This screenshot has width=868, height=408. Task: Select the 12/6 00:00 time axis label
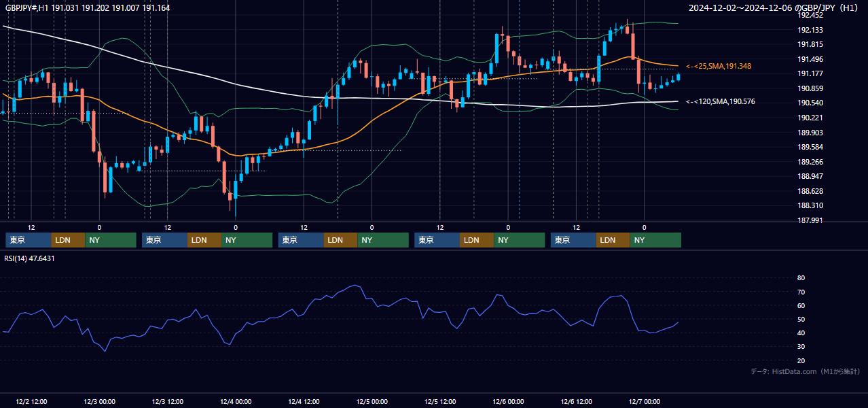(508, 402)
